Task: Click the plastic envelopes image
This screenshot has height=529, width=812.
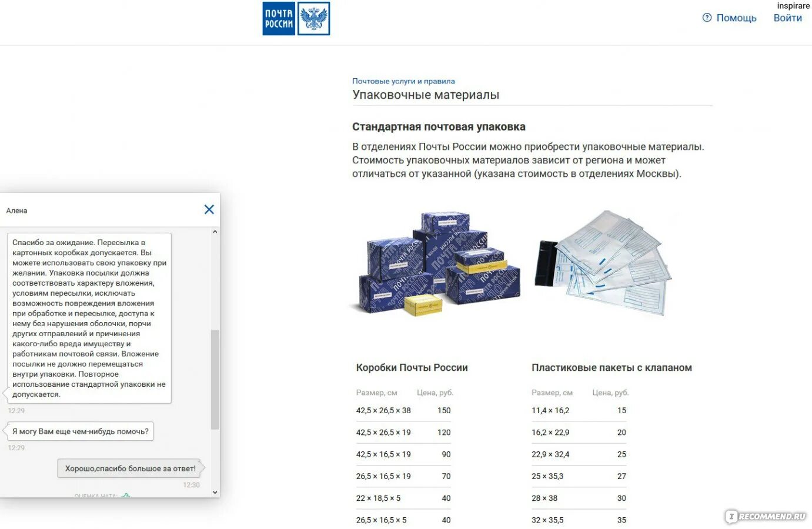Action: pyautogui.click(x=603, y=263)
